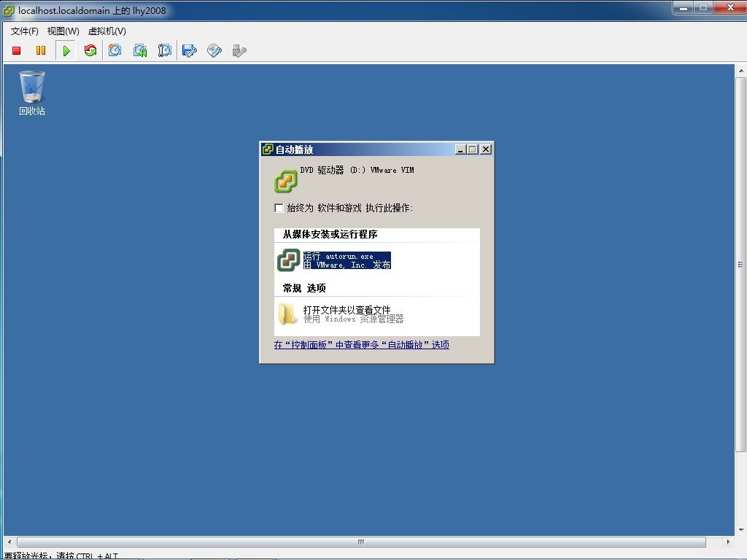Screen dimensions: 747x560
Task: Enable always do this for software and games
Action: point(279,208)
